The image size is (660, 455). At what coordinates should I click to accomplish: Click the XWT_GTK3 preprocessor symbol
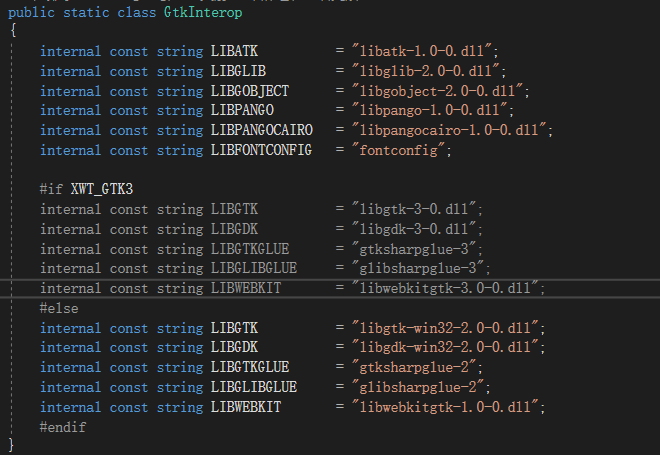click(102, 189)
